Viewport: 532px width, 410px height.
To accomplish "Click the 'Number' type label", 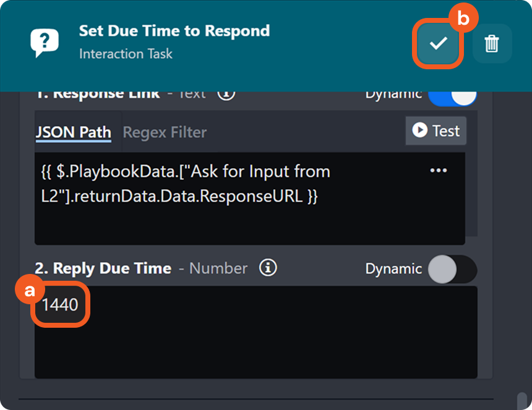I will 218,268.
